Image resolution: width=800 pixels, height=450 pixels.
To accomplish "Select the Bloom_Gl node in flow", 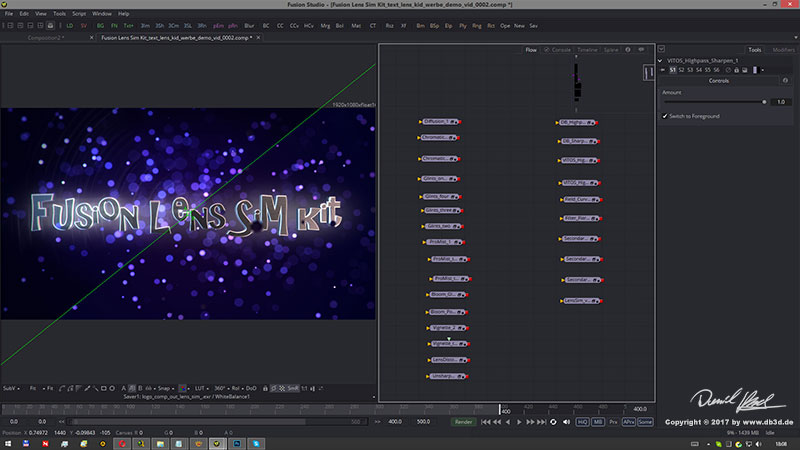I will click(447, 294).
